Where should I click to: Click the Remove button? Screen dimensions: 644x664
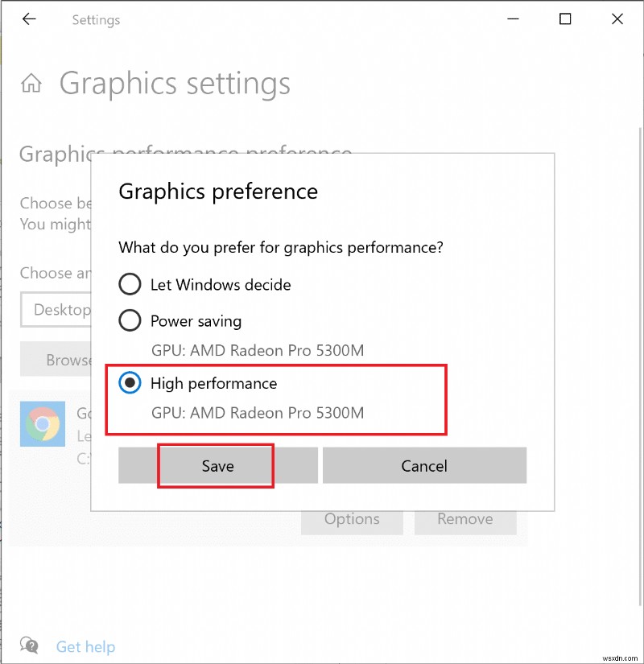pos(465,519)
